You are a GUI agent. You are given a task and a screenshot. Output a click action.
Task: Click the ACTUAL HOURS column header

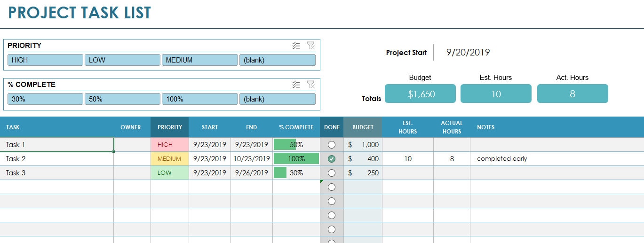452,127
